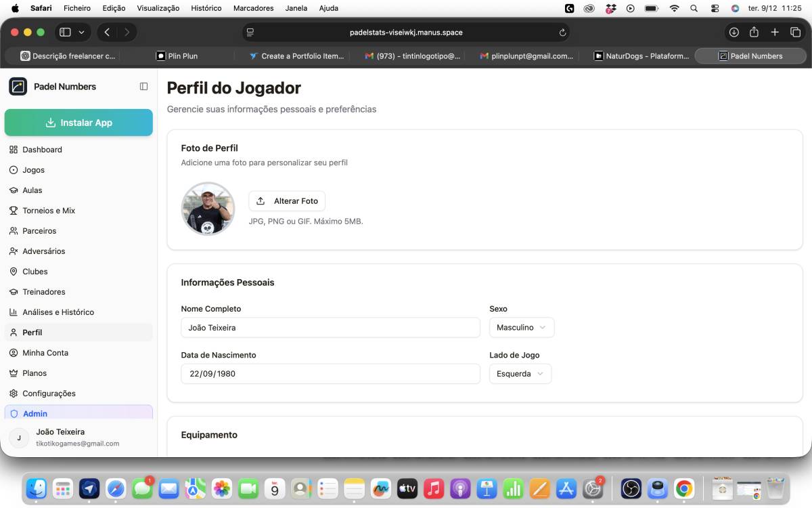Open the Marcadores menu
The image size is (812, 508).
[254, 8]
